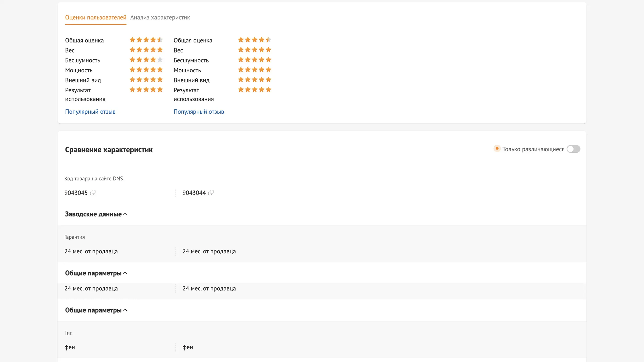The image size is (644, 362).
Task: Open left product's "Популярный отзыв" link
Action: click(90, 112)
